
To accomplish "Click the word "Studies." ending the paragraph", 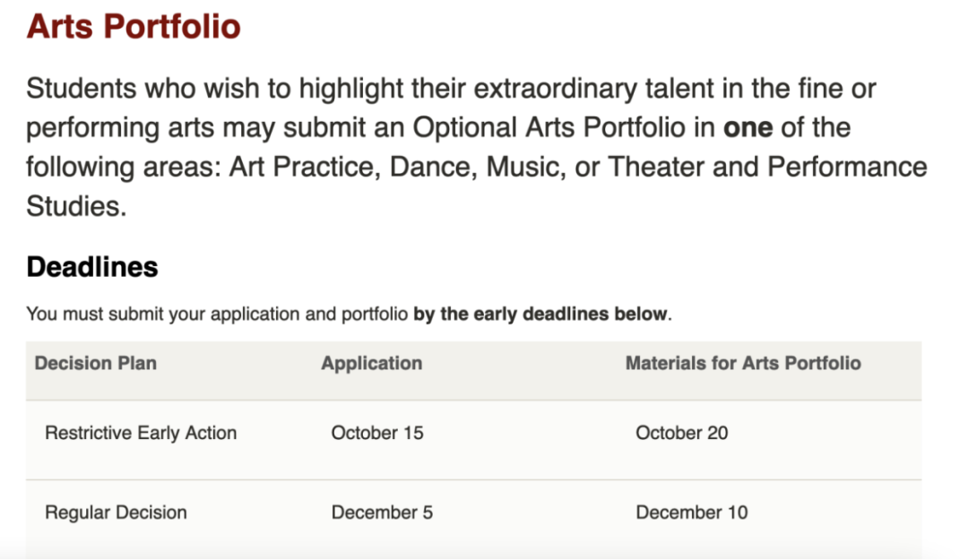I will click(x=76, y=207).
